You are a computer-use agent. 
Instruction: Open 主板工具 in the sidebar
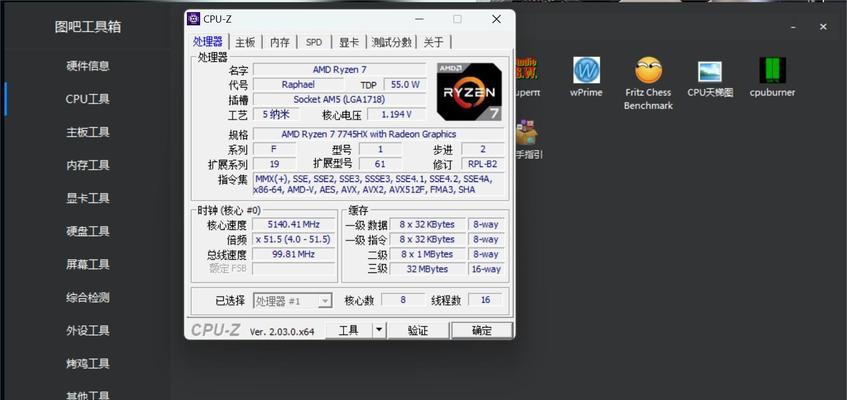click(88, 132)
